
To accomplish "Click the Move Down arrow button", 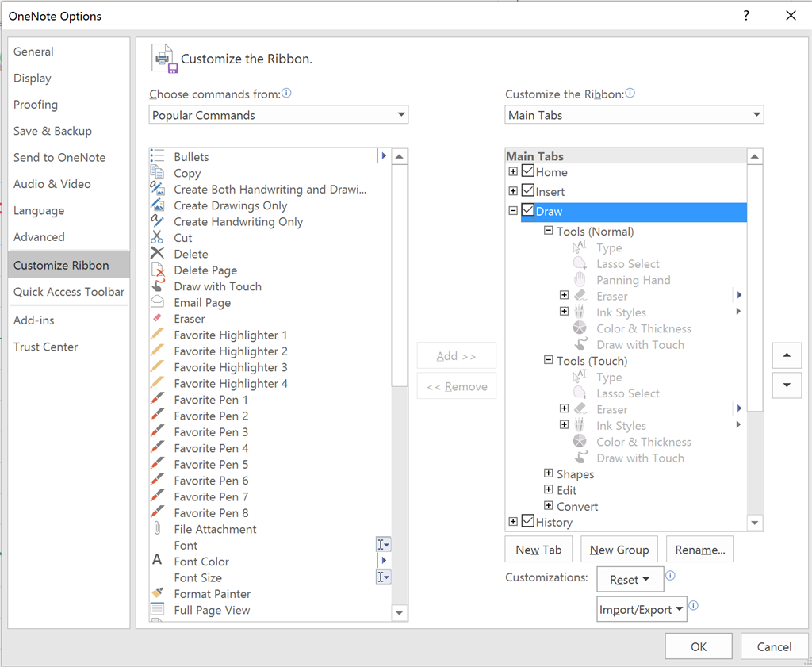I will click(787, 385).
